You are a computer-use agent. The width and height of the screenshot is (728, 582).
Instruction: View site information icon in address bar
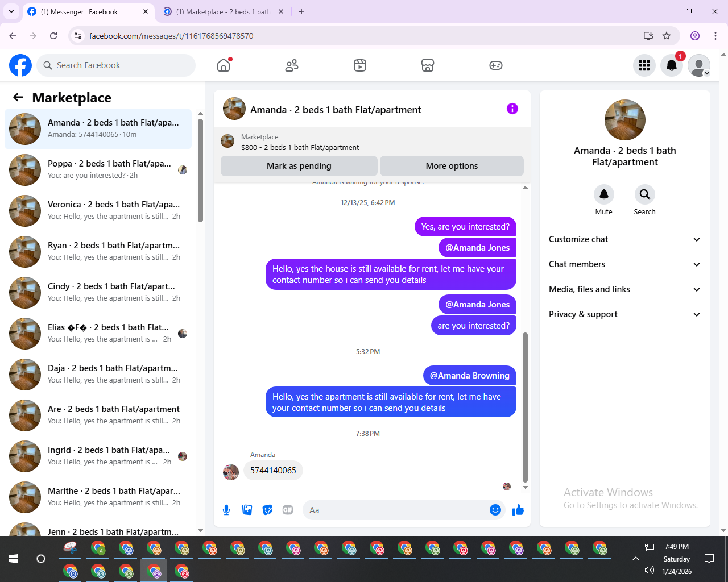coord(78,36)
